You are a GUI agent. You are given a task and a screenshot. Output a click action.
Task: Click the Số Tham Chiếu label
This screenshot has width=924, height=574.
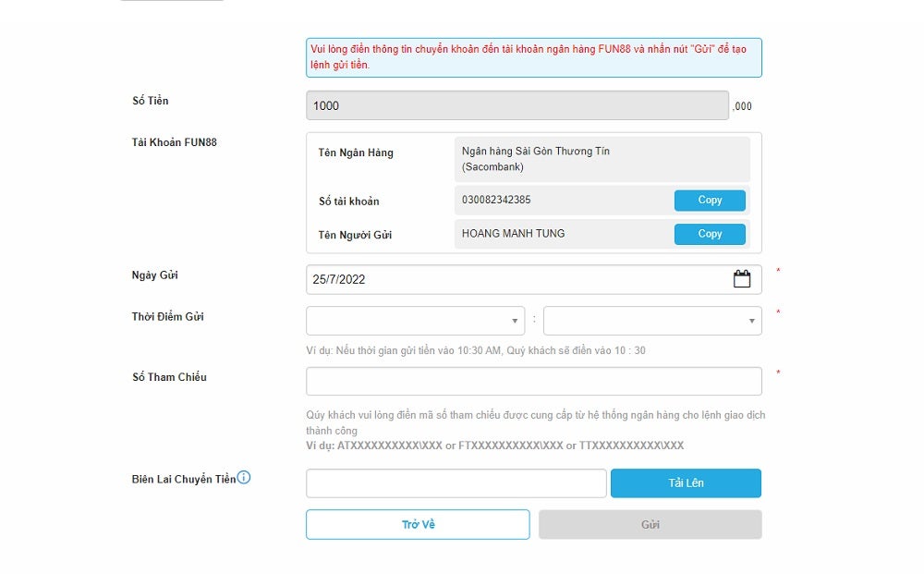[169, 377]
